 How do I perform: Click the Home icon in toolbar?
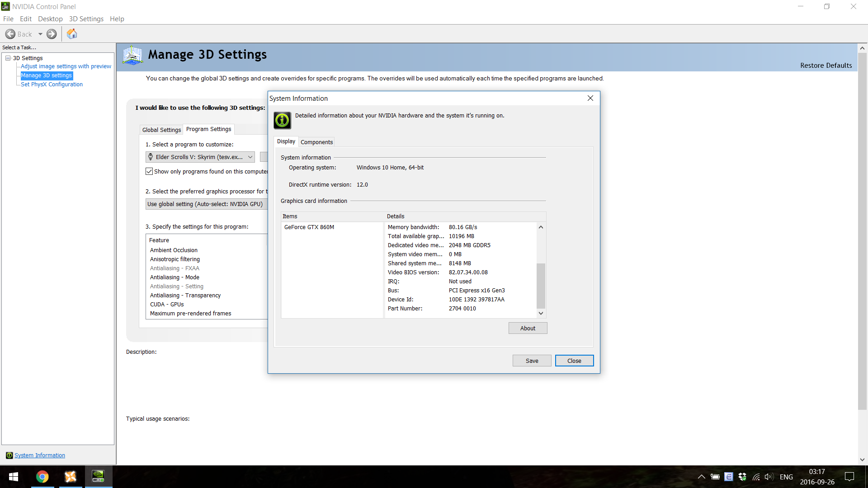pos(72,34)
